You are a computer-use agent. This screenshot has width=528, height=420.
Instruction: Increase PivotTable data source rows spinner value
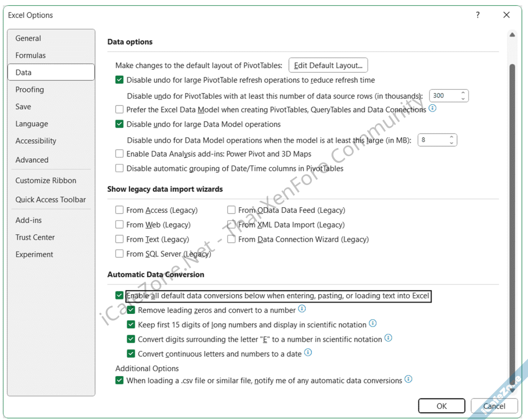(x=463, y=93)
